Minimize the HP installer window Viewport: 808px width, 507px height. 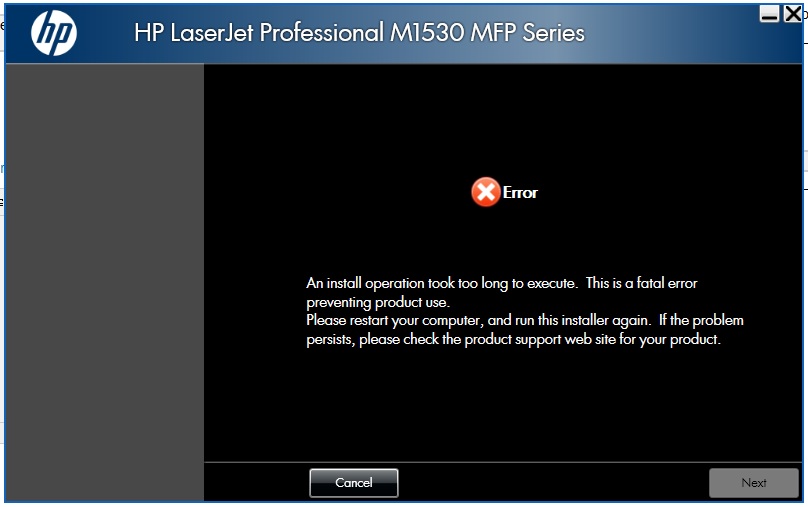pyautogui.click(x=769, y=14)
